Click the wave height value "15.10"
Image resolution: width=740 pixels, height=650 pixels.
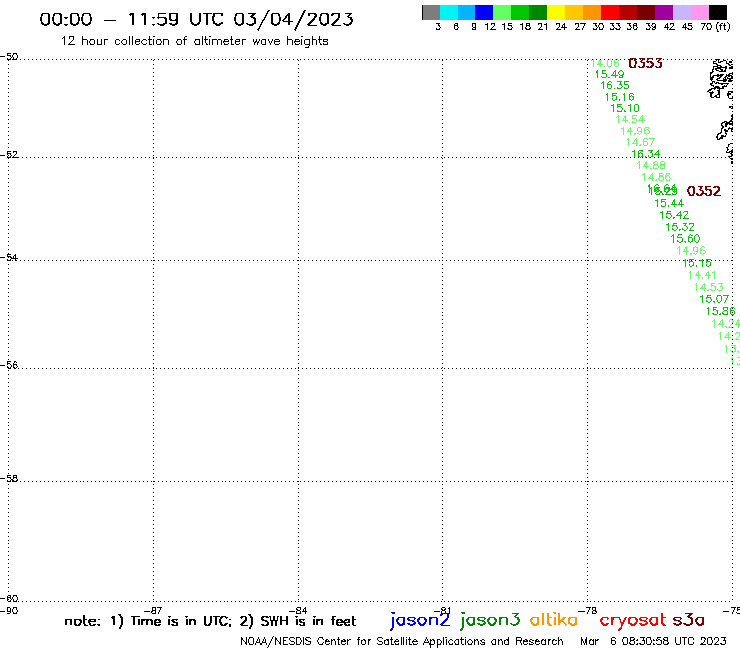pyautogui.click(x=625, y=108)
